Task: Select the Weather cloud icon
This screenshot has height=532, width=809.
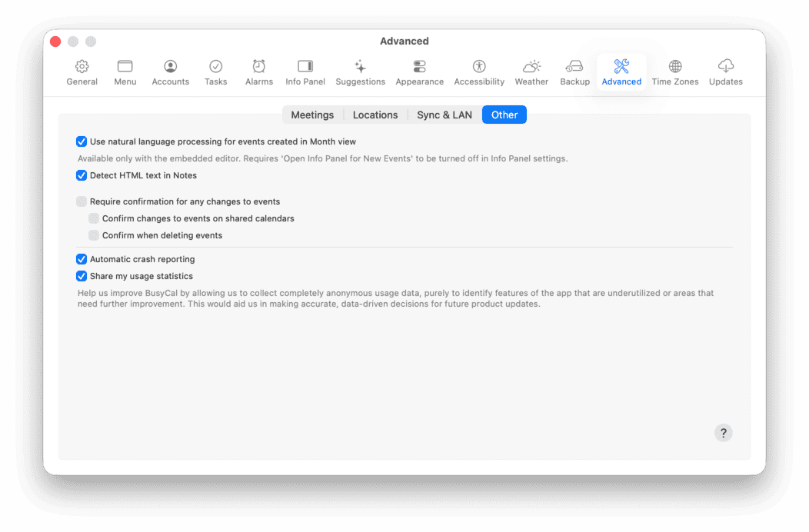Action: tap(531, 67)
